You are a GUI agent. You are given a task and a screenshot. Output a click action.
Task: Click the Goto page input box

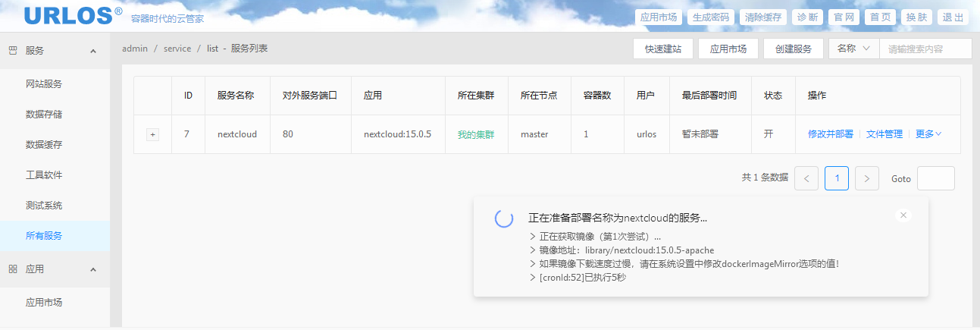[x=936, y=178]
